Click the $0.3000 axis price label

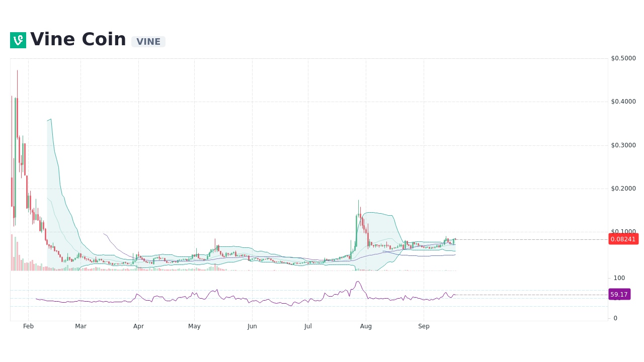point(623,145)
